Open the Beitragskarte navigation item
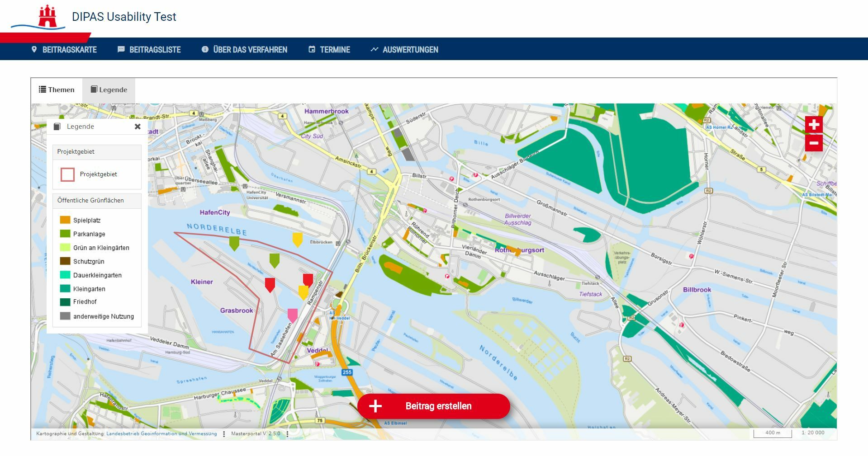This screenshot has width=868, height=456. (64, 50)
